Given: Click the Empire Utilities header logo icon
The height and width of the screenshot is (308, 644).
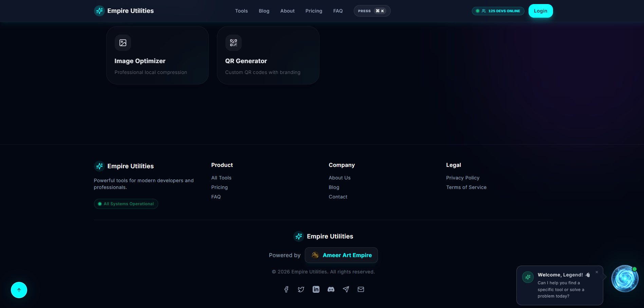Looking at the screenshot, I should point(99,11).
